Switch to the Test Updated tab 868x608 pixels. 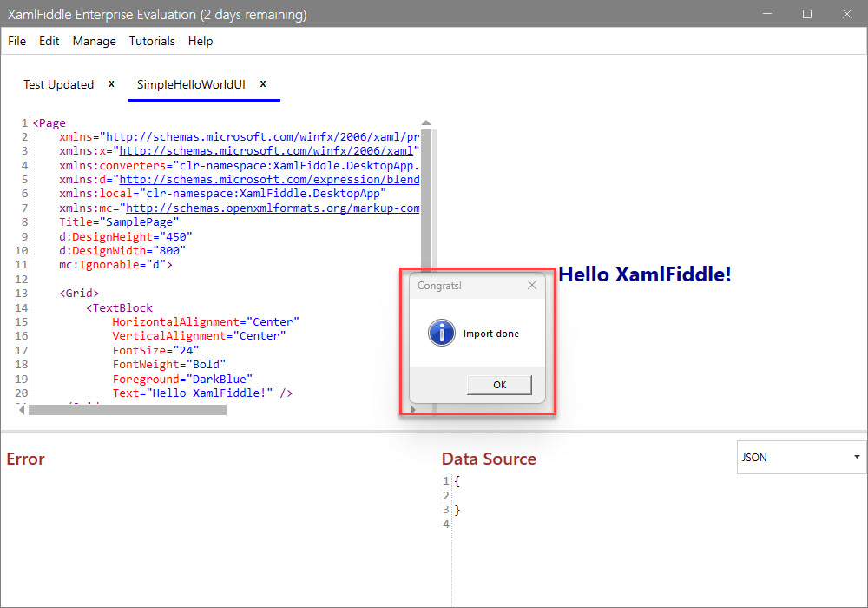pyautogui.click(x=59, y=84)
